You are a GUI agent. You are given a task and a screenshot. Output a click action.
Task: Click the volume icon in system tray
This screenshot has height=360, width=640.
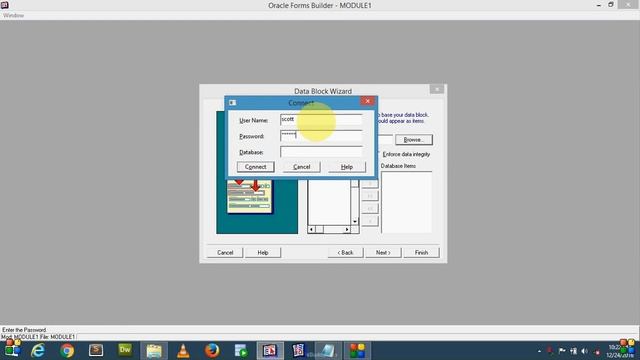(x=584, y=351)
